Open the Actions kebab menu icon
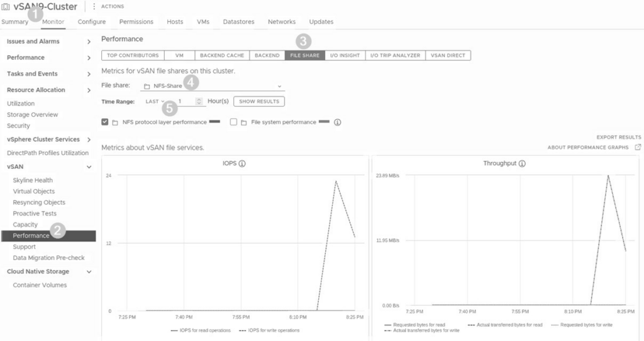This screenshot has height=341, width=644. 94,6
